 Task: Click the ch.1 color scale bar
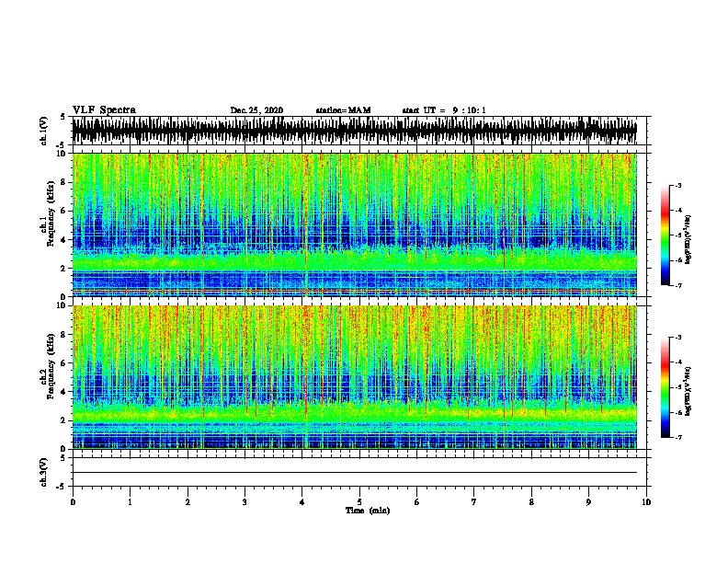click(x=665, y=236)
